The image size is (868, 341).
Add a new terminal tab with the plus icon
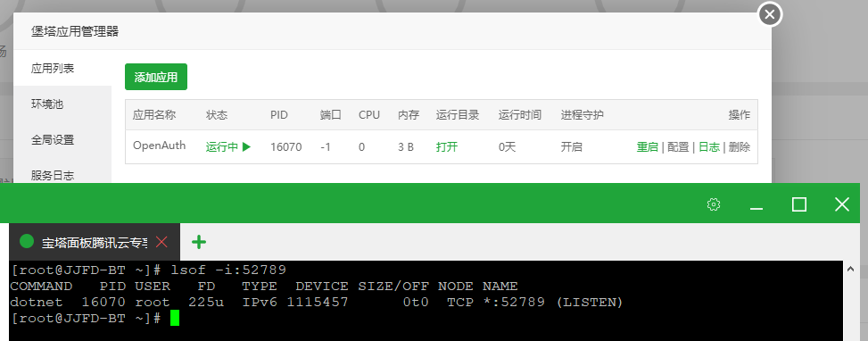[x=199, y=242]
